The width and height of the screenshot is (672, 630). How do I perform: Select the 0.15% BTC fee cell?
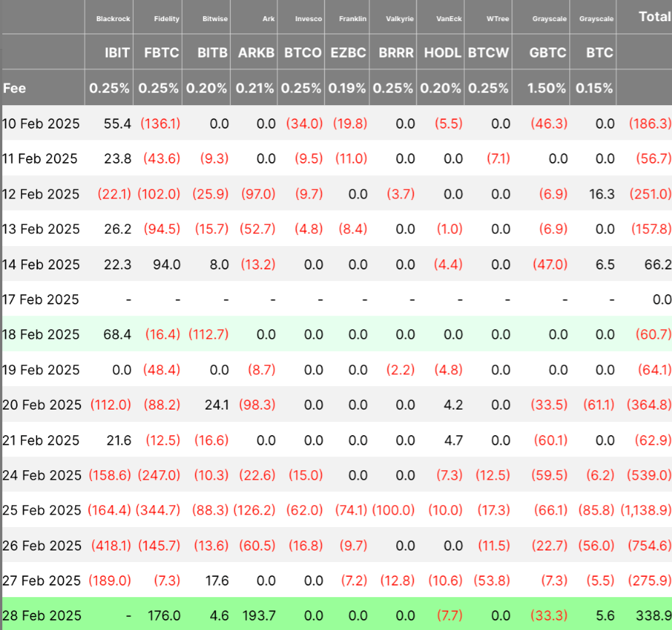tap(594, 88)
